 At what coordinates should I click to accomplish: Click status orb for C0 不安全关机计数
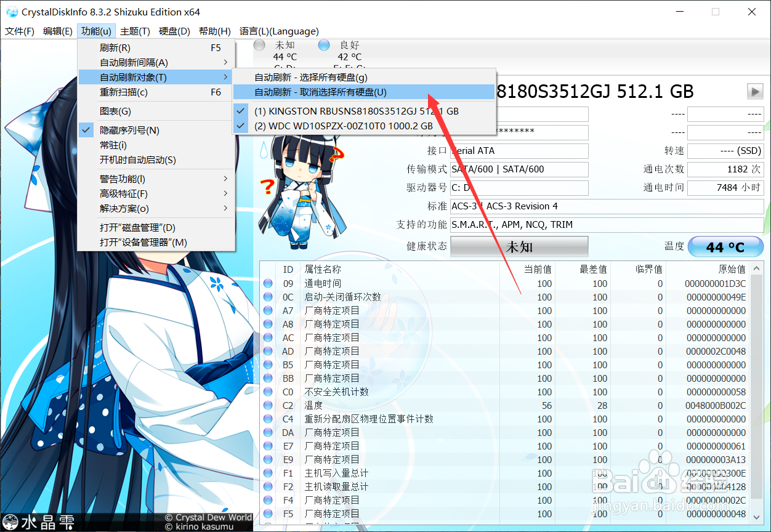tap(268, 392)
